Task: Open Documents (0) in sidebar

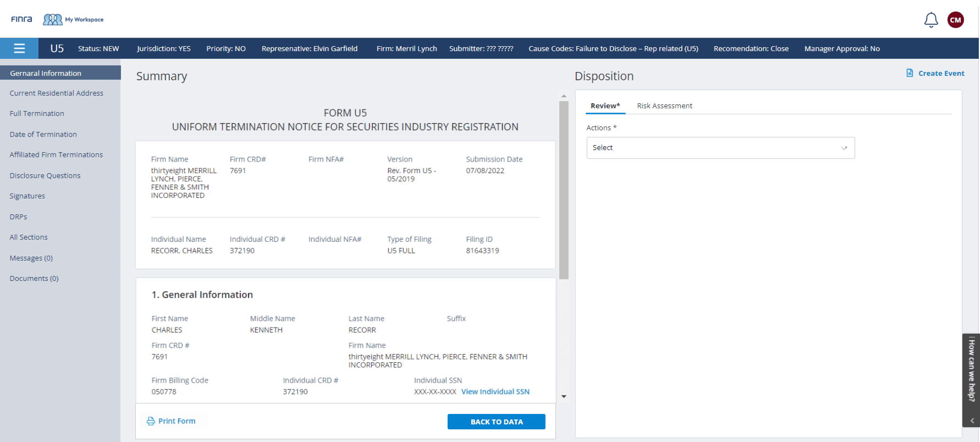Action: [34, 278]
